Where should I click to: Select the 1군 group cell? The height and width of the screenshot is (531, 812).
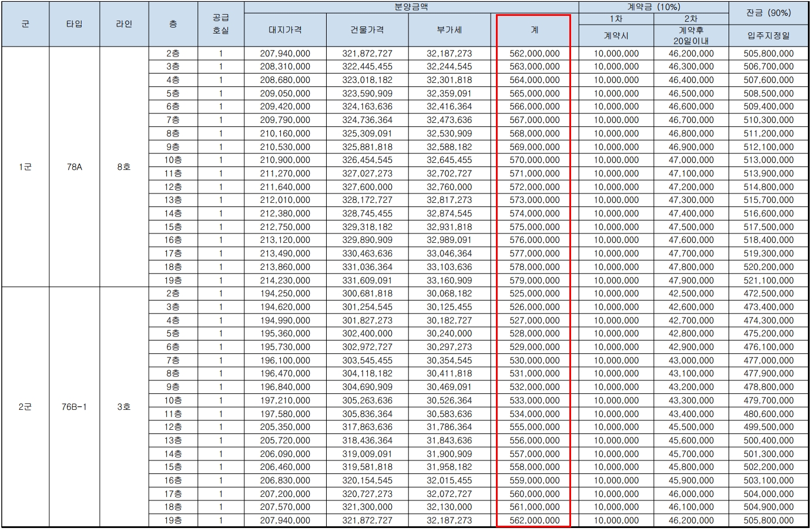pyautogui.click(x=25, y=167)
